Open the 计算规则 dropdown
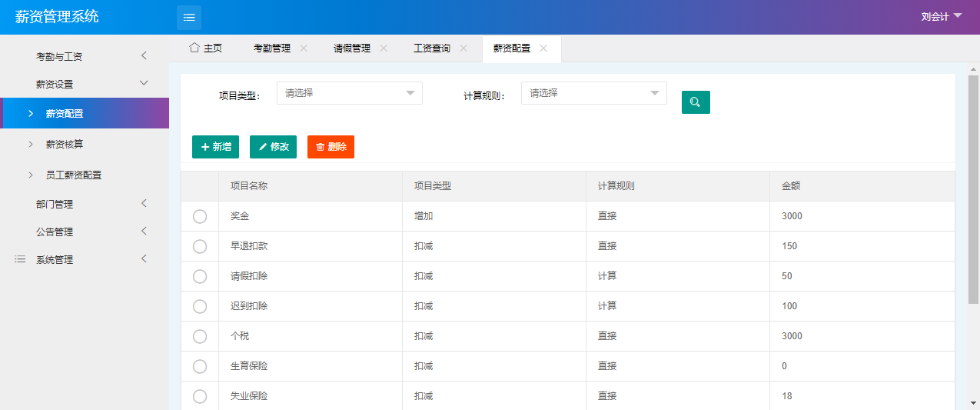 point(593,93)
